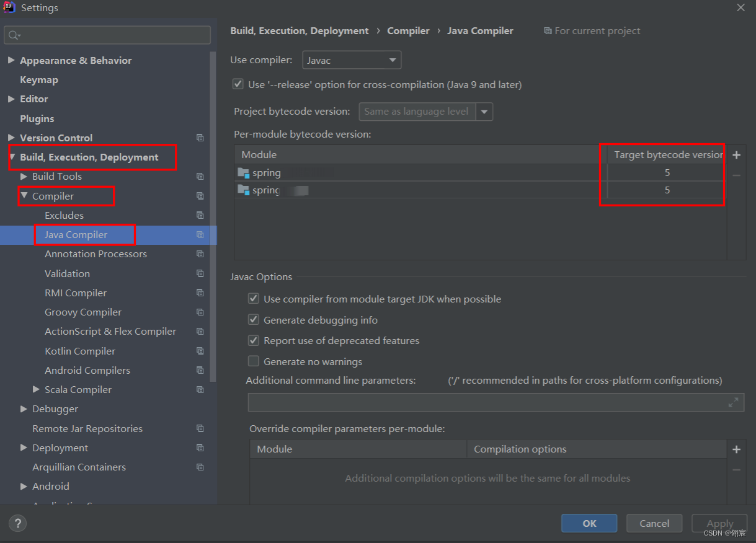
Task: Click Additional command line parameters field
Action: pyautogui.click(x=496, y=402)
